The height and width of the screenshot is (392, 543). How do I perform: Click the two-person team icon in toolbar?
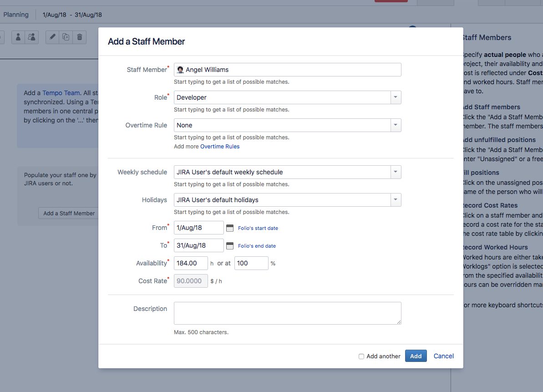pyautogui.click(x=31, y=37)
